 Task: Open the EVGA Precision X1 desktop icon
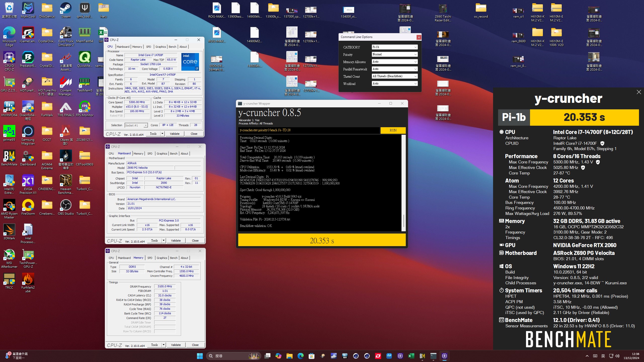coord(28,184)
